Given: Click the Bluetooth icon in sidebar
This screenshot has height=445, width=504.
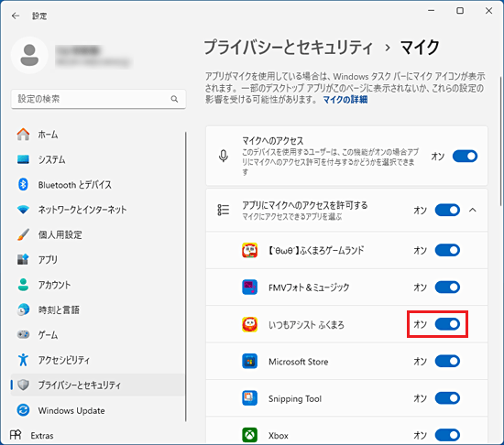Looking at the screenshot, I should 23,184.
